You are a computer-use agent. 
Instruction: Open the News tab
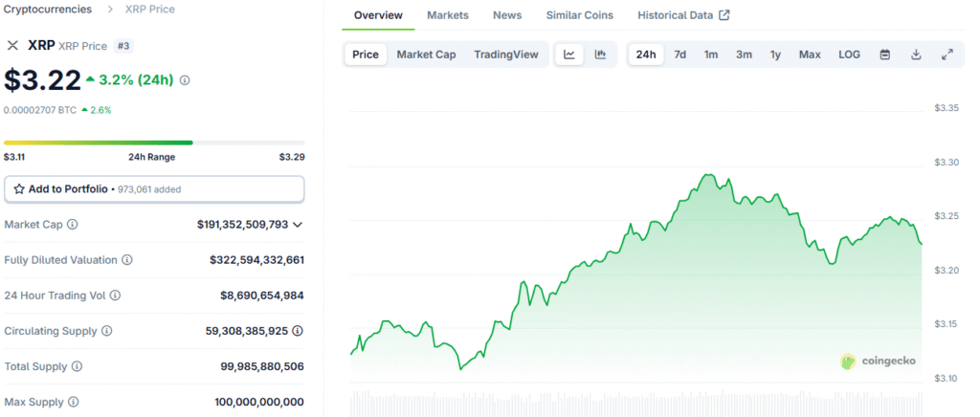(x=507, y=15)
